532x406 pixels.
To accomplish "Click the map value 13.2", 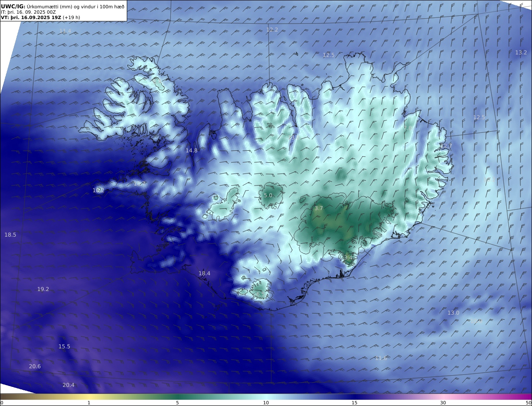I will click(521, 52).
